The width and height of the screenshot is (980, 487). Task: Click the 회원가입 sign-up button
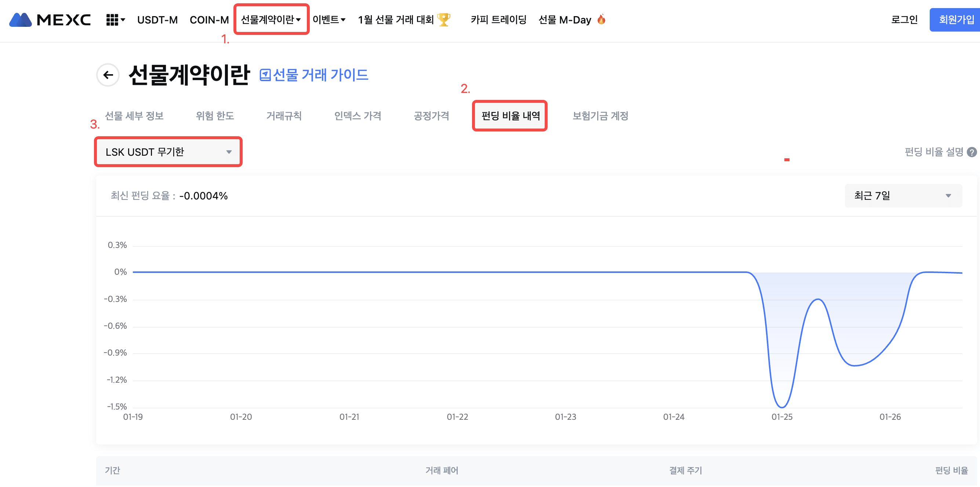(x=956, y=19)
